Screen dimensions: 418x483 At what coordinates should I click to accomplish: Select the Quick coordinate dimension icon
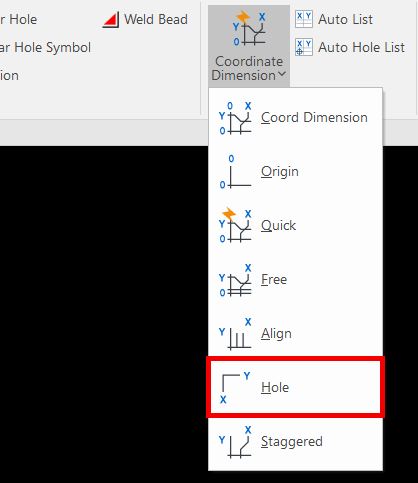[x=235, y=226]
